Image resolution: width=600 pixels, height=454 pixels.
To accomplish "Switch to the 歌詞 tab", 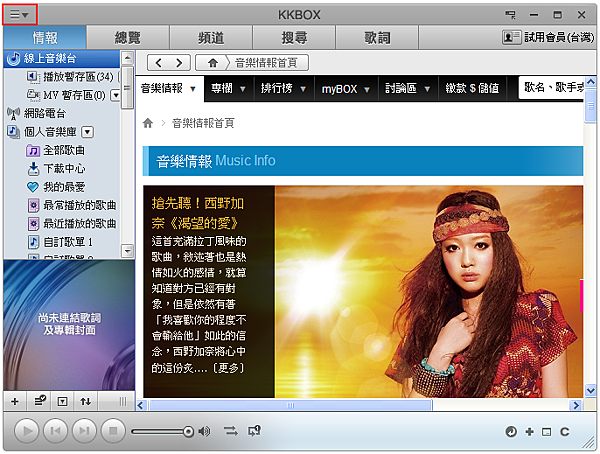I will click(x=377, y=38).
